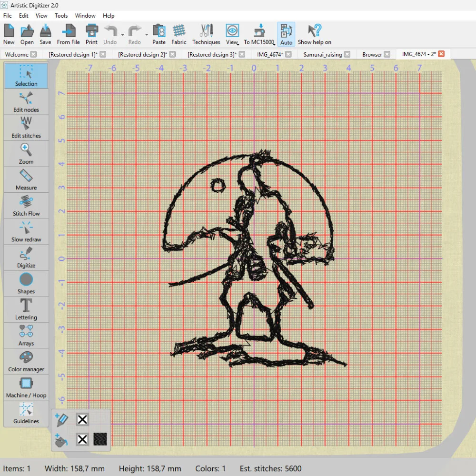Toggle the no-fill X box beside bucket
The width and height of the screenshot is (476, 476).
coord(82,439)
